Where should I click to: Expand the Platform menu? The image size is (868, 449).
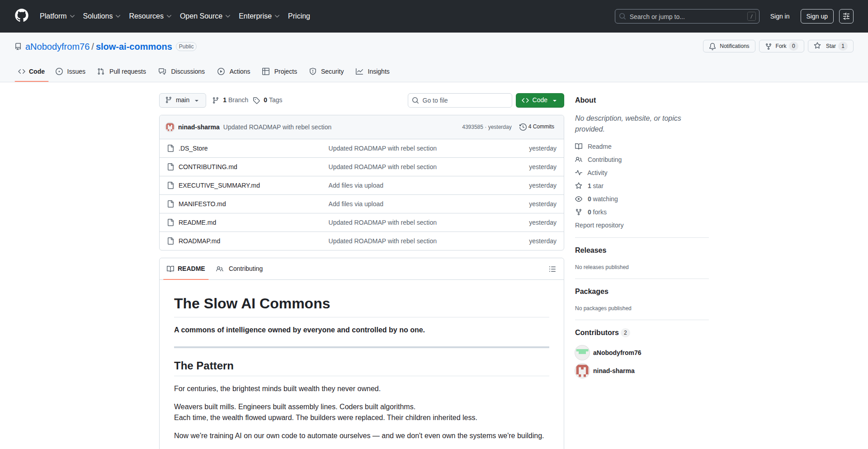[x=57, y=16]
